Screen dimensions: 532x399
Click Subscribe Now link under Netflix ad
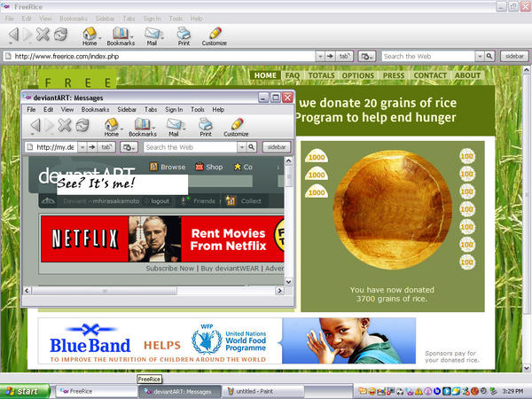170,269
